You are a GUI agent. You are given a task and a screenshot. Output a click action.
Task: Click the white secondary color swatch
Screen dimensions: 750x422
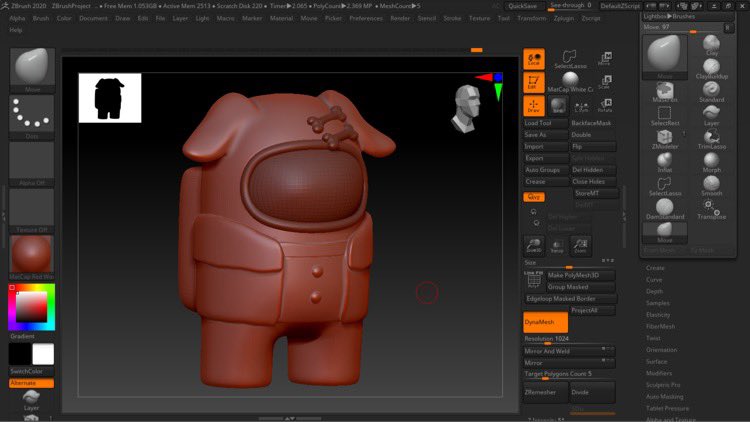pos(43,355)
